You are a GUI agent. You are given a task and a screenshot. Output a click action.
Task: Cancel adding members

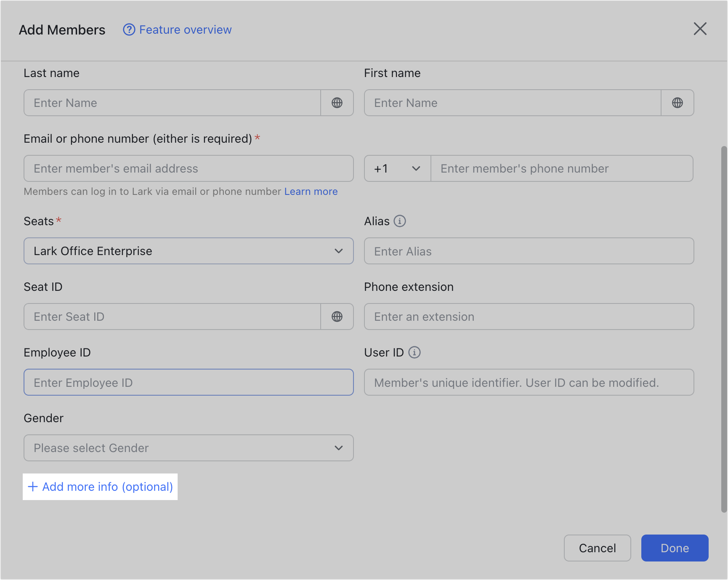pyautogui.click(x=598, y=548)
